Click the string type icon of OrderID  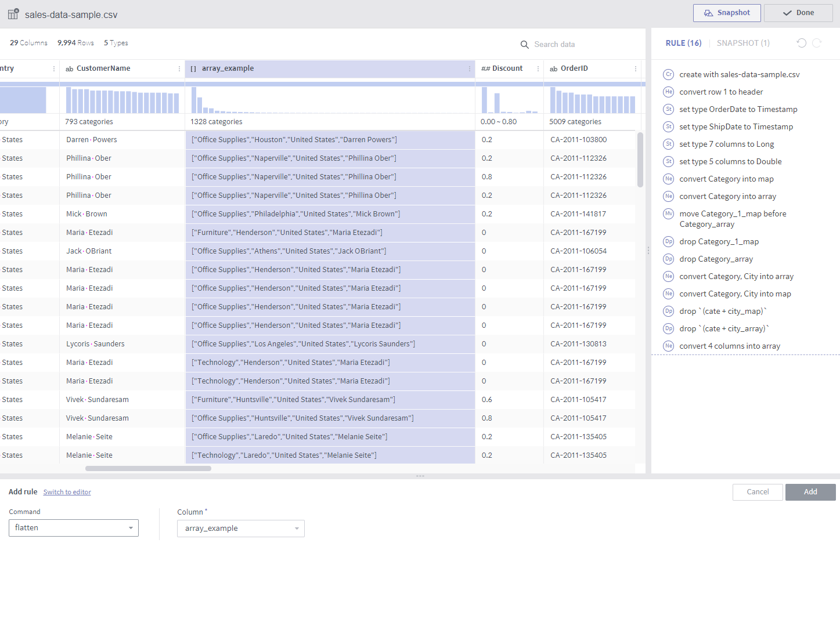point(554,68)
